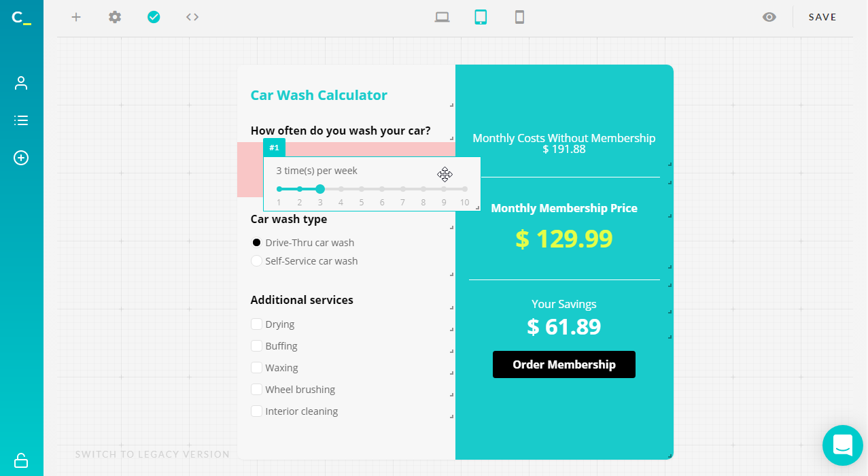
Task: Check the Interior cleaning option
Action: [256, 411]
